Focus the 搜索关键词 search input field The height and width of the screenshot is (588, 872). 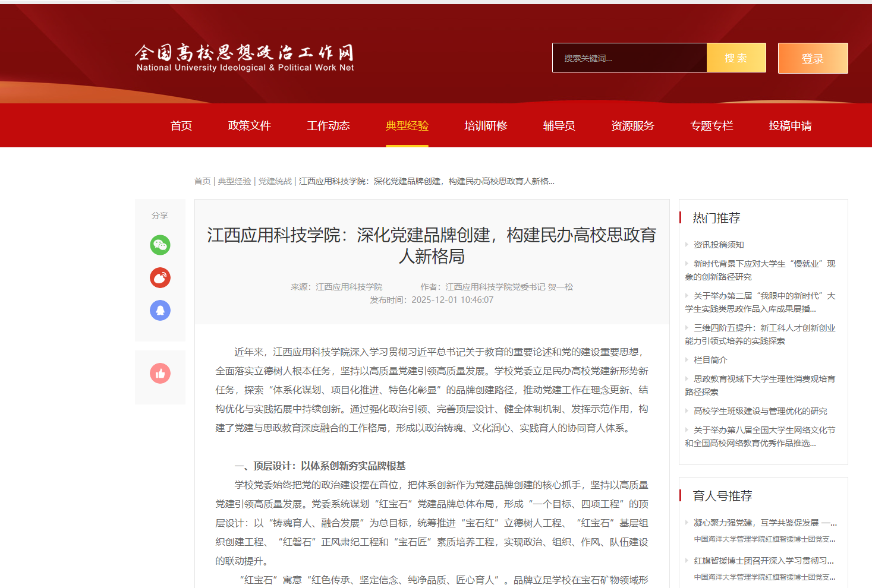pyautogui.click(x=629, y=58)
